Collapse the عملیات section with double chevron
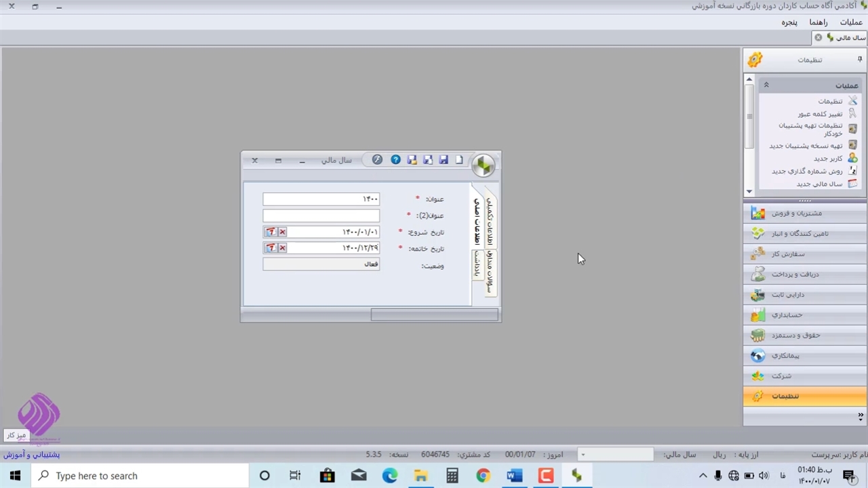The height and width of the screenshot is (488, 868). [766, 85]
